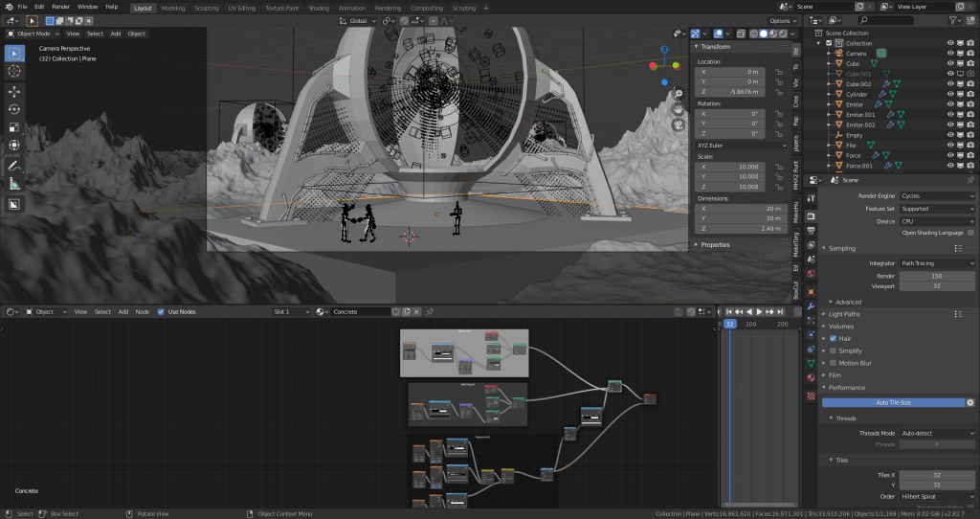This screenshot has width=980, height=519.
Task: Toggle proportional editing icon
Action: (x=434, y=21)
